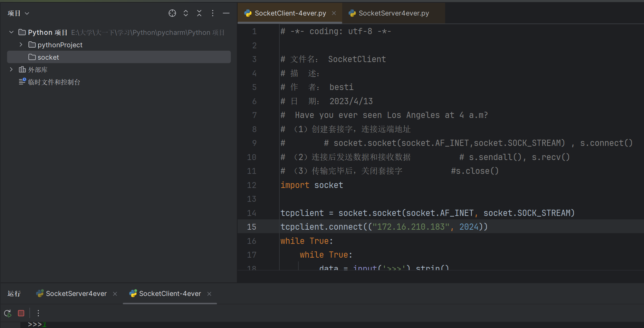Screen dimensions: 644x328
Task: Click the Select Opened File locate icon
Action: (x=172, y=13)
